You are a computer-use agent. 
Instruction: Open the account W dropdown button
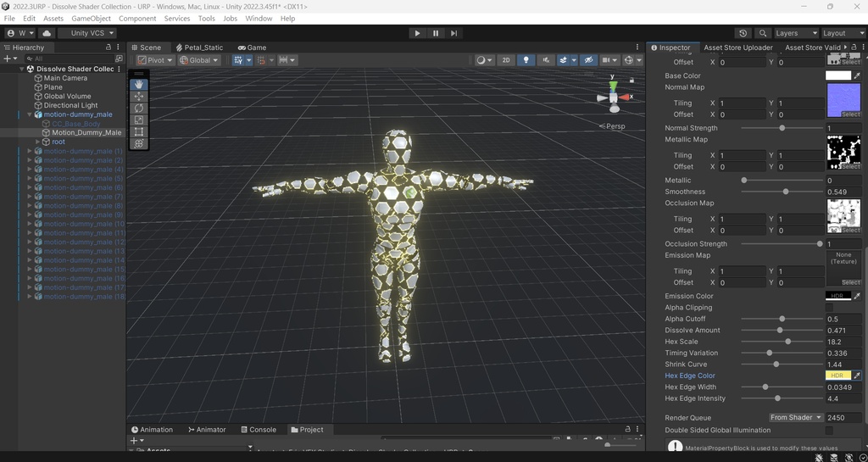point(20,33)
